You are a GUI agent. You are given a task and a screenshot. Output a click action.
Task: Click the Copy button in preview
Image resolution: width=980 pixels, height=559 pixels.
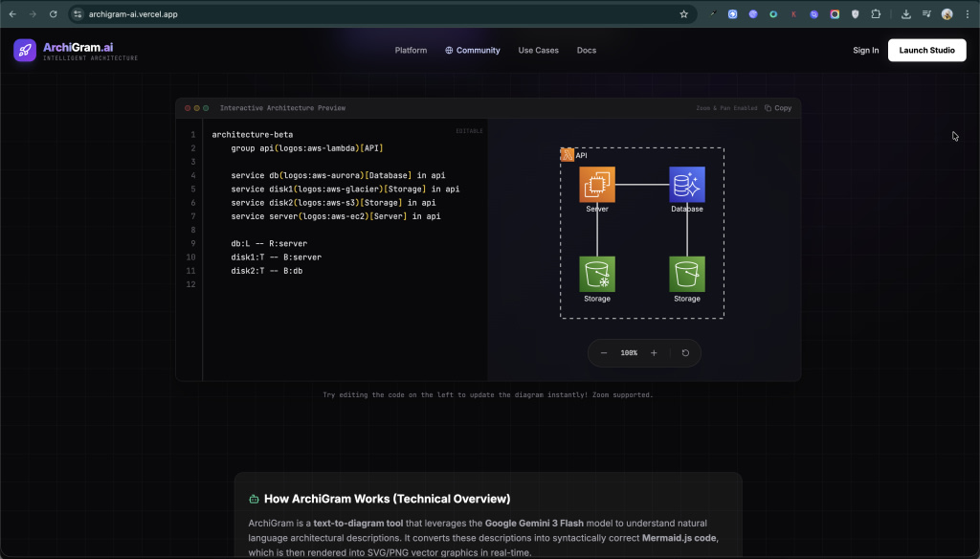click(x=778, y=108)
